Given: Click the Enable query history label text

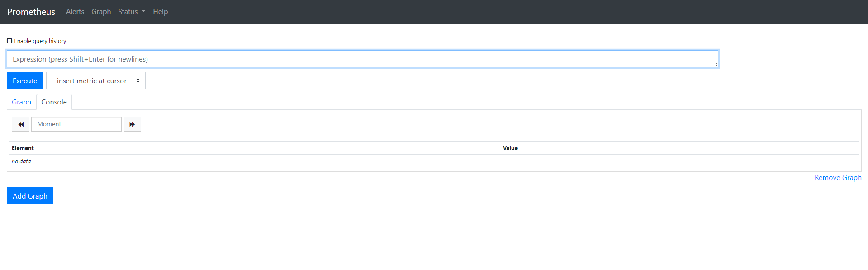Looking at the screenshot, I should (40, 41).
